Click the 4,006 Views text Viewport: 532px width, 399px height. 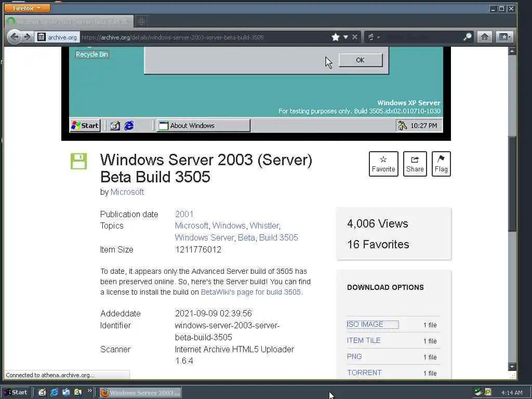click(378, 223)
